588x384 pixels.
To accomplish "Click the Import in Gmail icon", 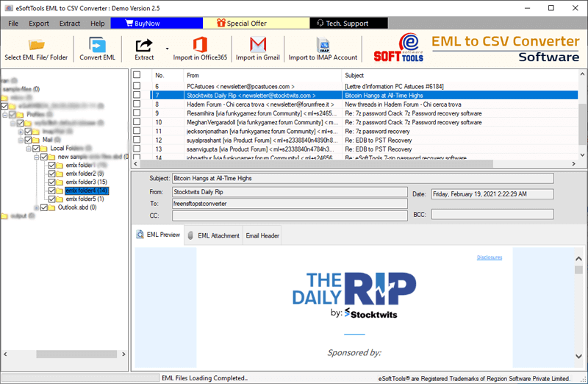I will 258,45.
